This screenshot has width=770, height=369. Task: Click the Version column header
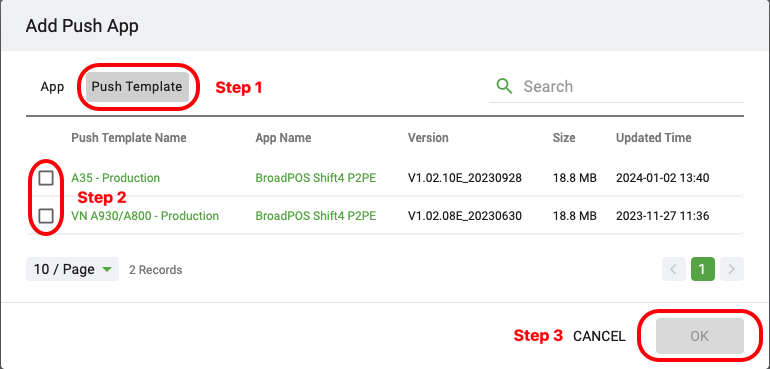tap(428, 138)
